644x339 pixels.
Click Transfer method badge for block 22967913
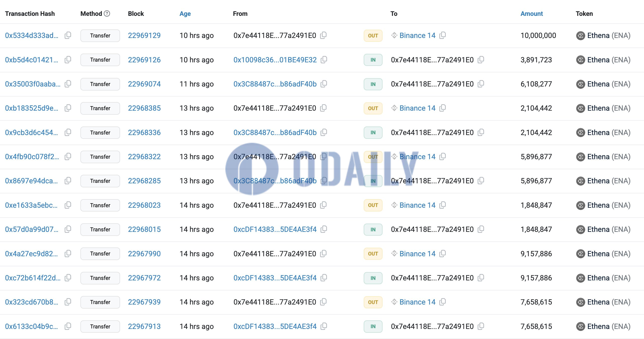(x=100, y=326)
